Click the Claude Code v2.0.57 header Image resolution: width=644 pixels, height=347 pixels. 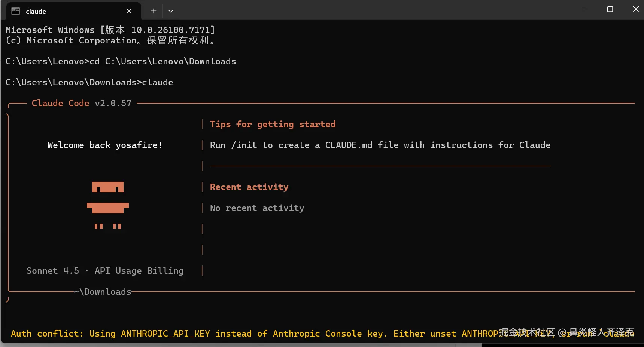[x=82, y=103]
